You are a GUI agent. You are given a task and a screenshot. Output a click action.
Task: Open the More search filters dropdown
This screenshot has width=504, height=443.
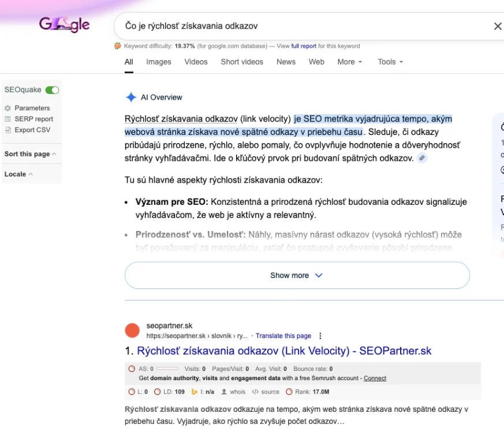(349, 62)
